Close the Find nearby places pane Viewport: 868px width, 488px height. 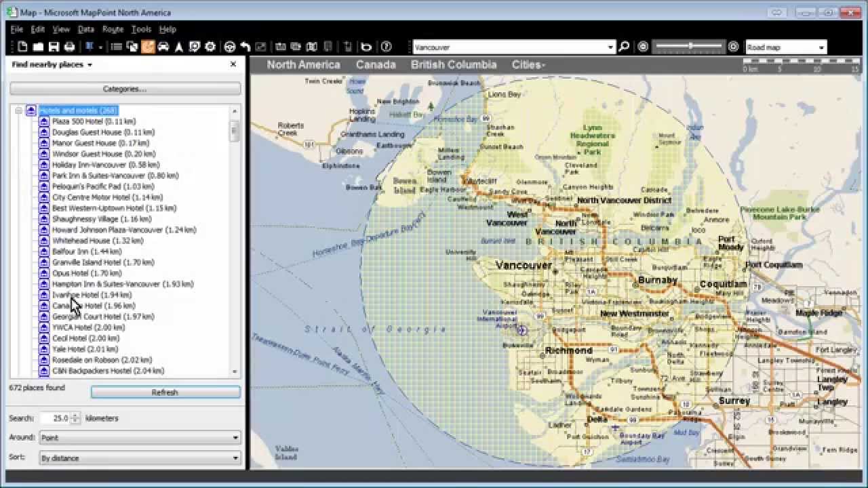pos(233,64)
